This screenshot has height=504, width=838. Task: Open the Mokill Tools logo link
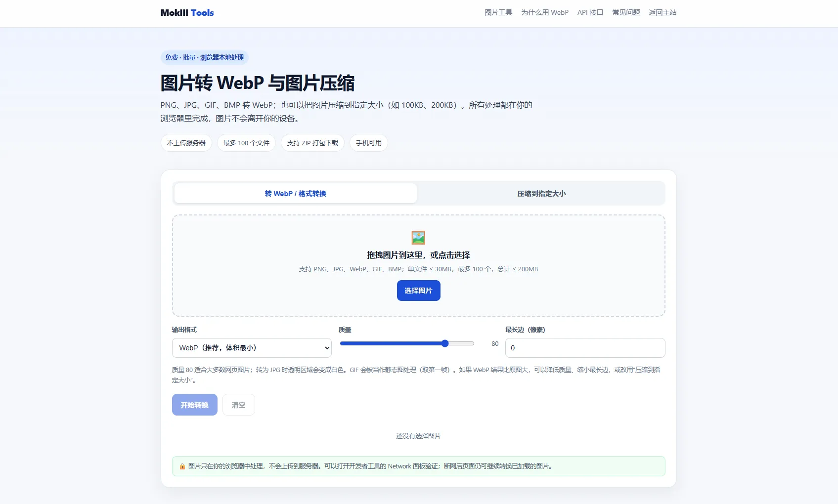(187, 13)
